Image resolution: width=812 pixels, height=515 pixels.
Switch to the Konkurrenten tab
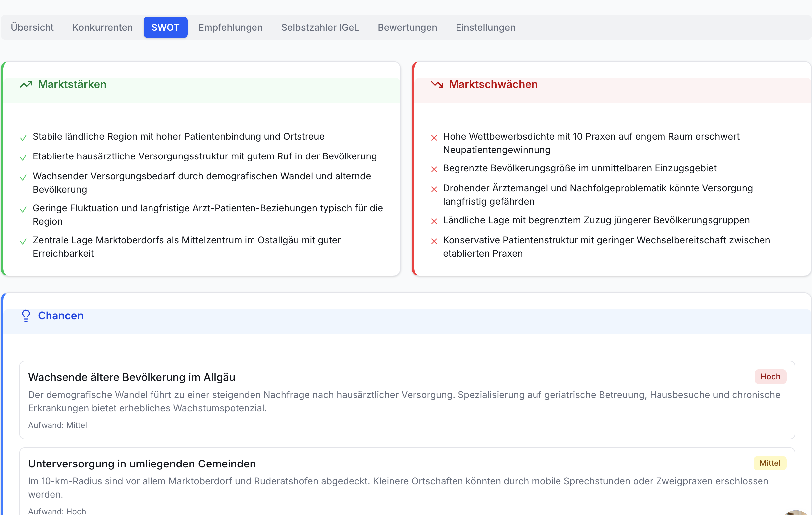(x=103, y=27)
